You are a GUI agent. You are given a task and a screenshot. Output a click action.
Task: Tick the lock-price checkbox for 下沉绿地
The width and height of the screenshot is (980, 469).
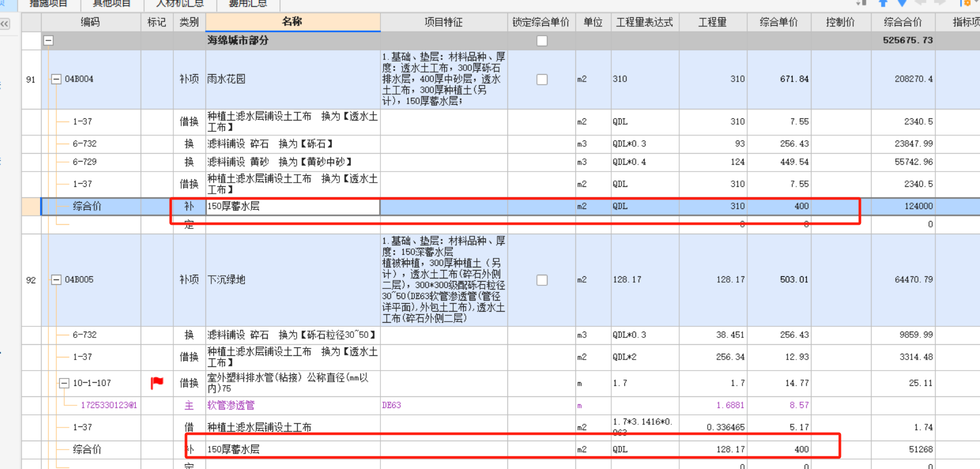[542, 280]
